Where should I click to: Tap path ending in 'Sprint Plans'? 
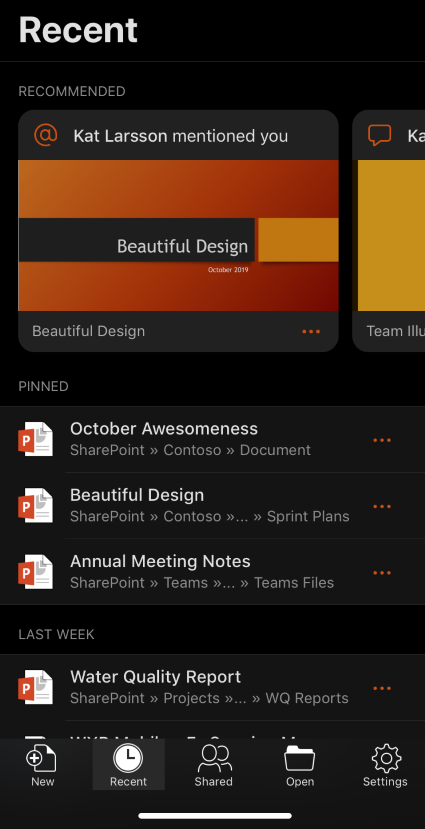(x=209, y=517)
